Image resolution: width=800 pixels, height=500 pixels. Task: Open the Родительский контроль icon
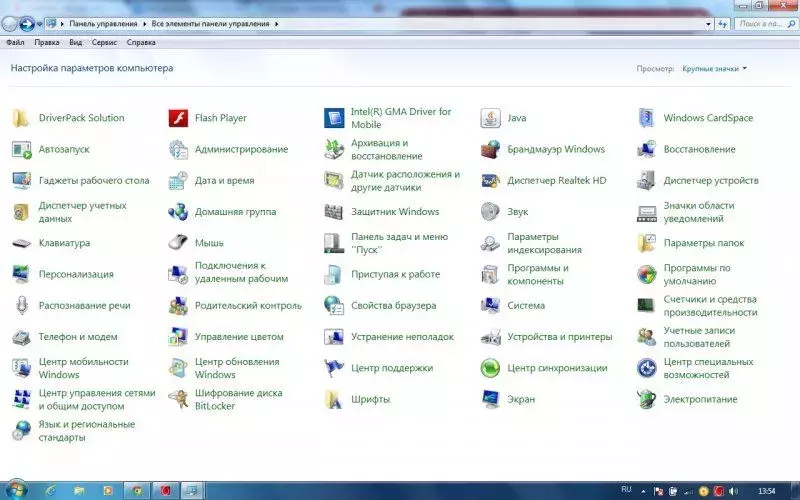[x=178, y=306]
